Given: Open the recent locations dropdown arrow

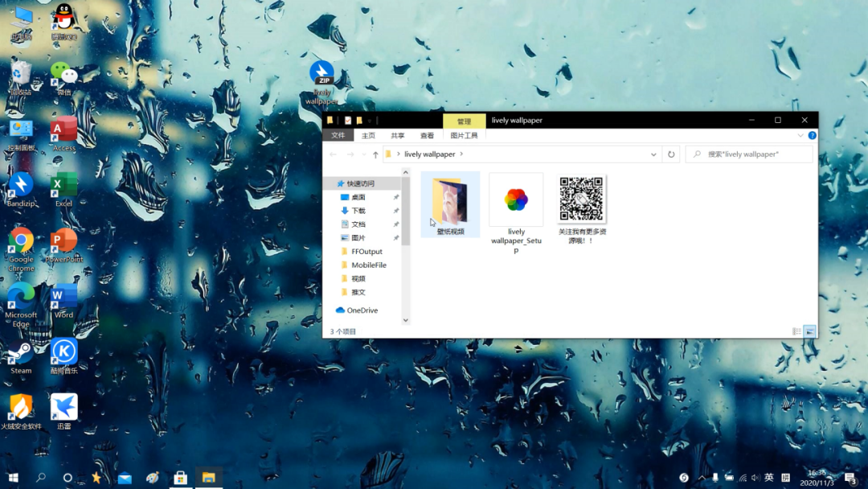Looking at the screenshot, I should tap(364, 154).
